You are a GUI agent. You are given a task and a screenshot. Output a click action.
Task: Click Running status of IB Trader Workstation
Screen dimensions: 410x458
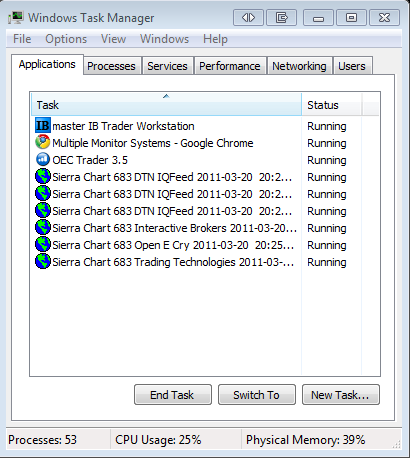(x=327, y=126)
